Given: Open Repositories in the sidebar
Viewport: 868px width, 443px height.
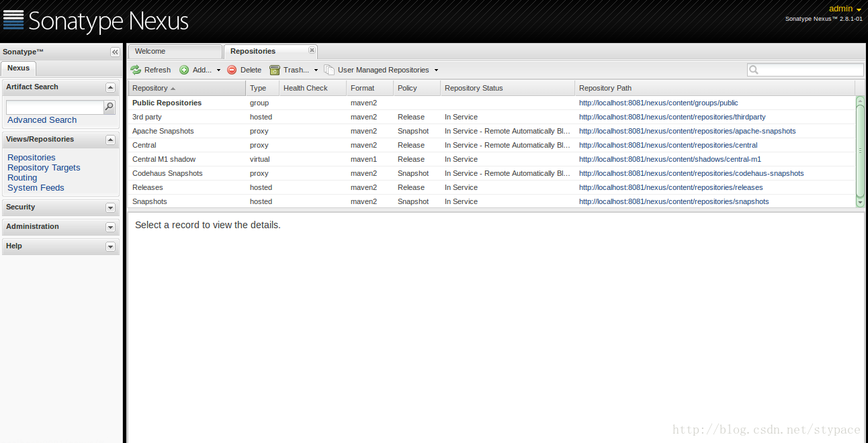Looking at the screenshot, I should 32,158.
